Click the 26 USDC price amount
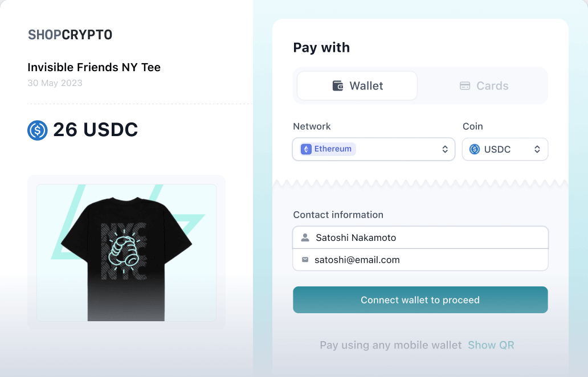 coord(95,130)
